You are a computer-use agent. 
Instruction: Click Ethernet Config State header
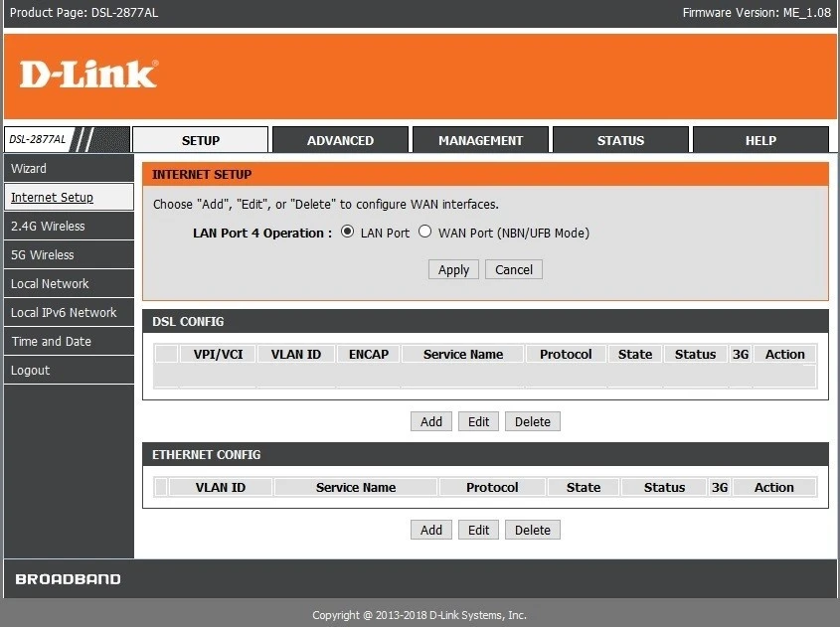584,487
